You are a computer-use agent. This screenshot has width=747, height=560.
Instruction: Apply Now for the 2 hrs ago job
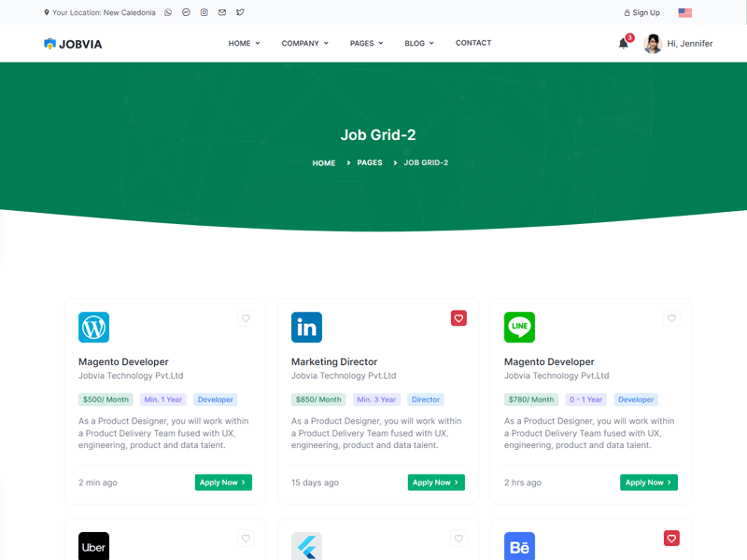(649, 483)
